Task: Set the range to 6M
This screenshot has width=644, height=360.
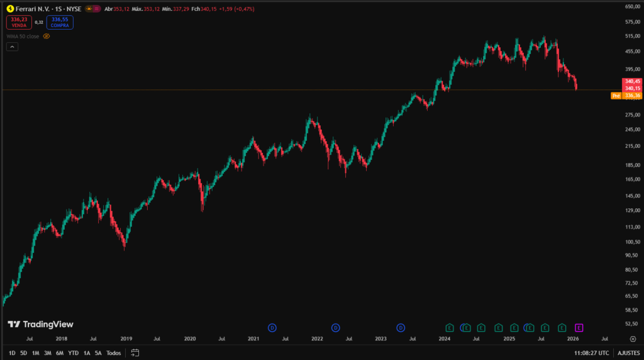Action: (x=60, y=353)
